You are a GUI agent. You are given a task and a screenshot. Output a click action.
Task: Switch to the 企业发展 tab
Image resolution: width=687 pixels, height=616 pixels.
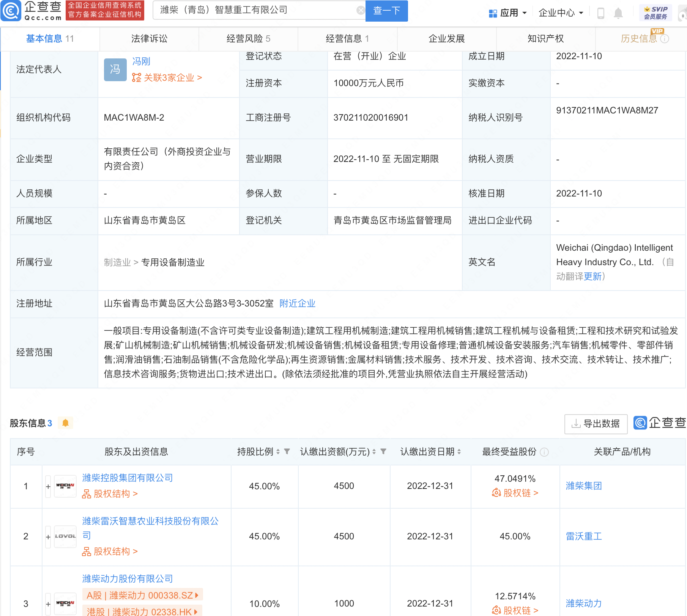point(446,39)
